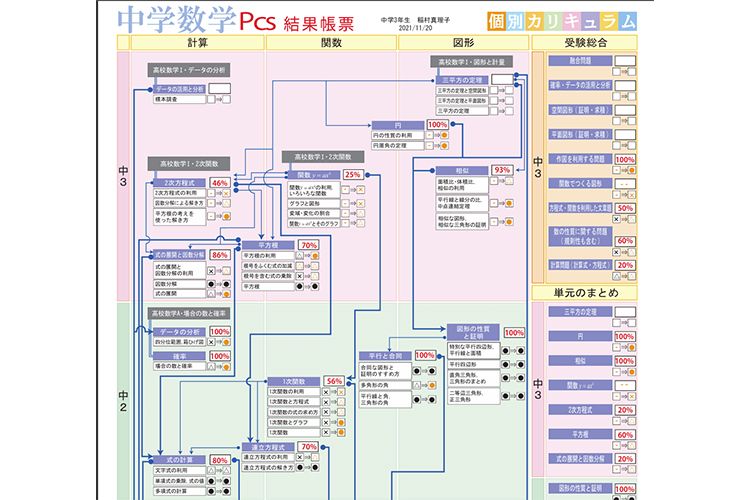Click the 作図を利用する問題 label
The image size is (750, 500).
[580, 159]
